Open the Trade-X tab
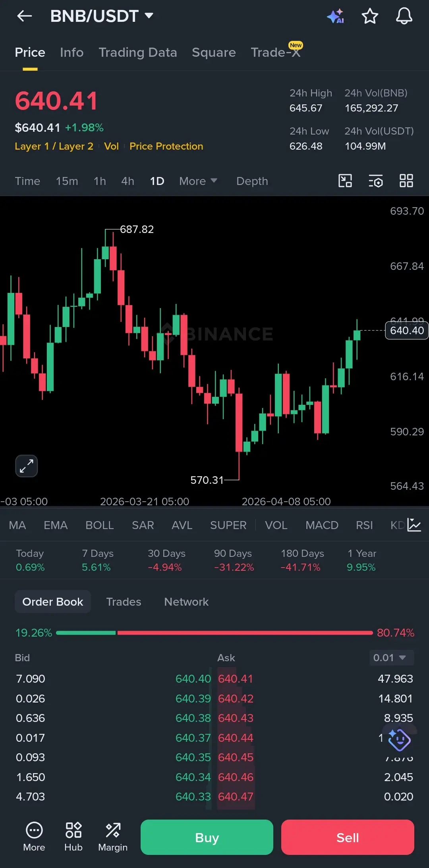 [x=276, y=52]
